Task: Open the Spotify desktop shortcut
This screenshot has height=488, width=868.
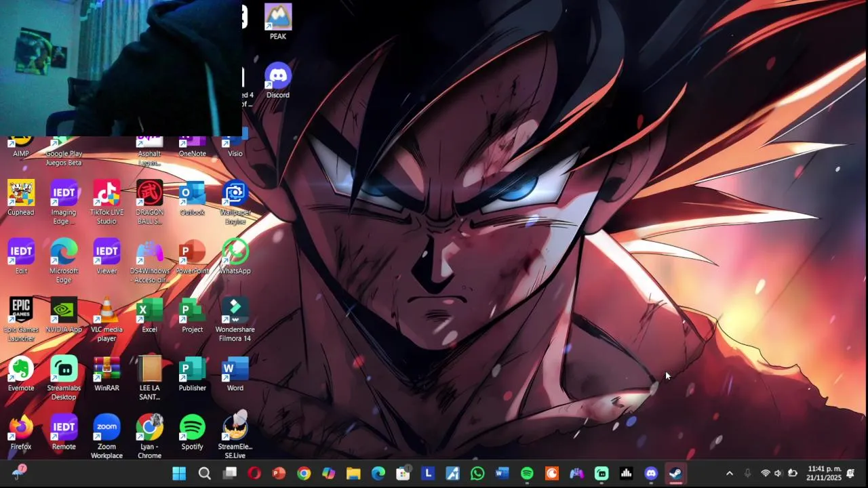Action: point(192,432)
